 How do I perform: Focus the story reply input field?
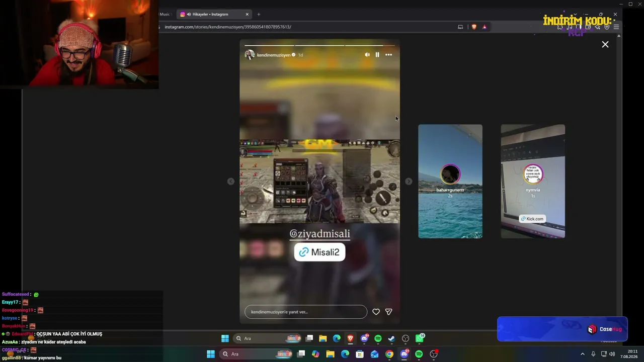tap(306, 312)
